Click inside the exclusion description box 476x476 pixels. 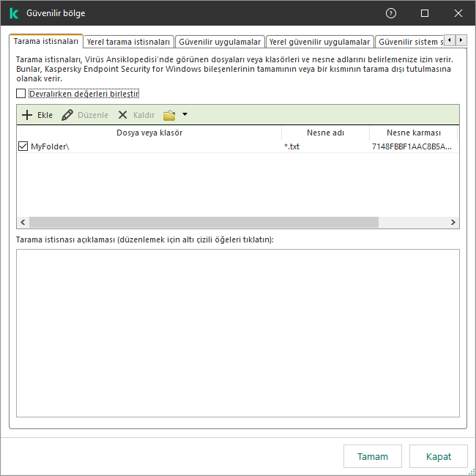[x=237, y=333]
